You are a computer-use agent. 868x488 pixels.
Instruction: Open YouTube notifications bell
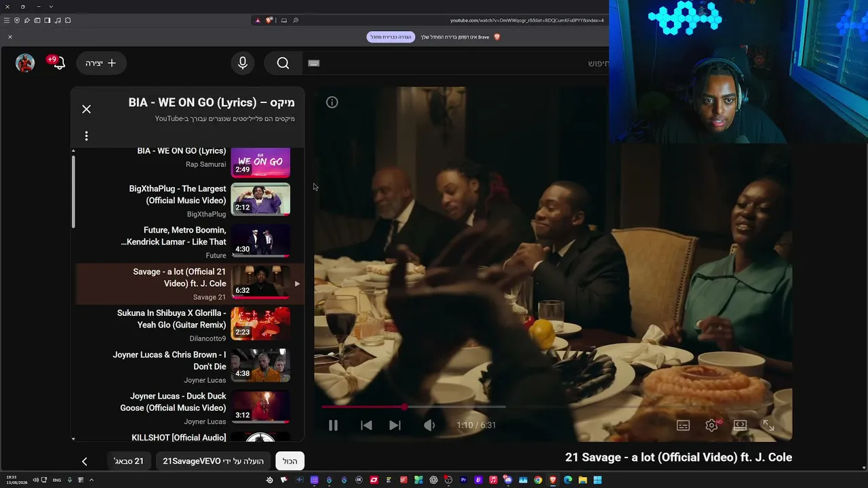click(x=58, y=63)
